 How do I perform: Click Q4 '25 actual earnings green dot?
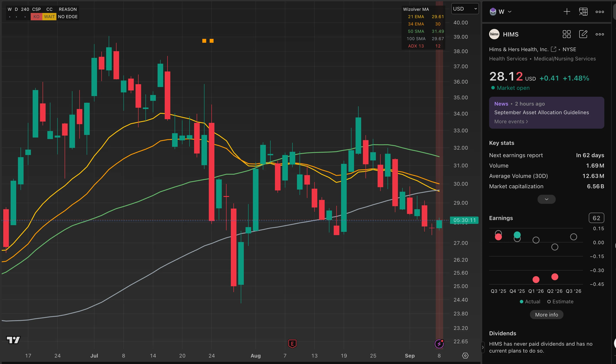(x=517, y=235)
